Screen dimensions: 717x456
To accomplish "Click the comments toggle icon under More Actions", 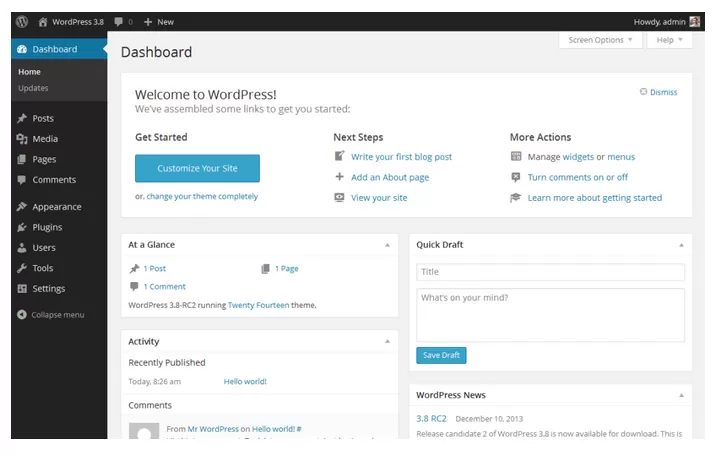I will (x=516, y=177).
